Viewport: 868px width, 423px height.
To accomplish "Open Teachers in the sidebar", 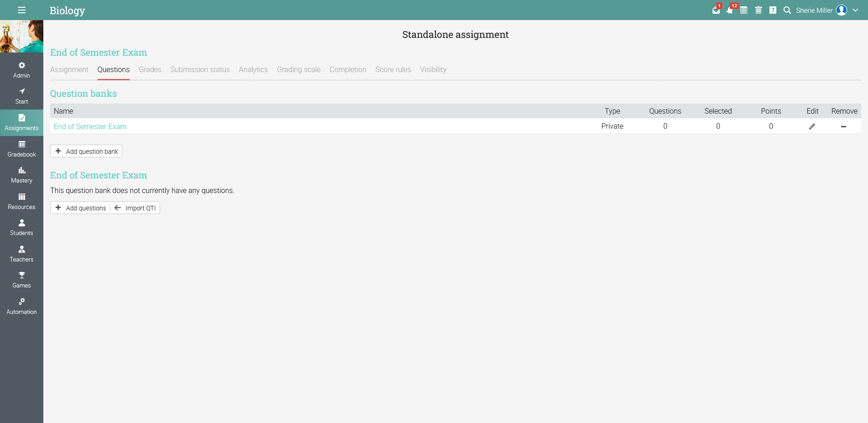I will point(21,254).
